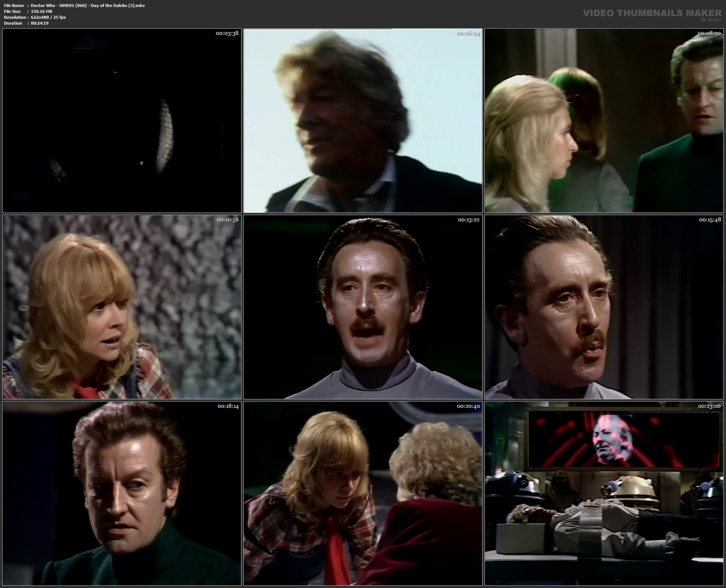Click the frame timestamped 00:15:48

(604, 307)
